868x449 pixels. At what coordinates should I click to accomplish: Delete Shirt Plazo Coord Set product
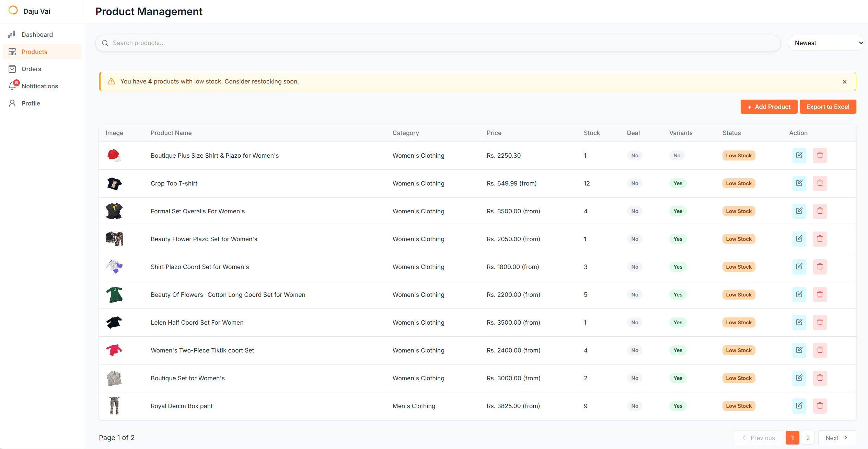pyautogui.click(x=820, y=267)
